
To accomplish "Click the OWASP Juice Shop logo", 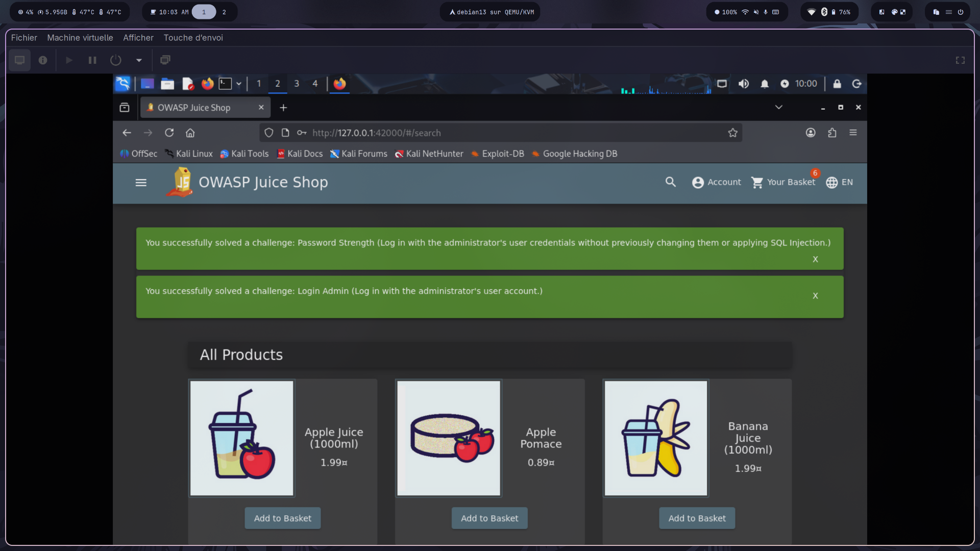I will coord(180,182).
